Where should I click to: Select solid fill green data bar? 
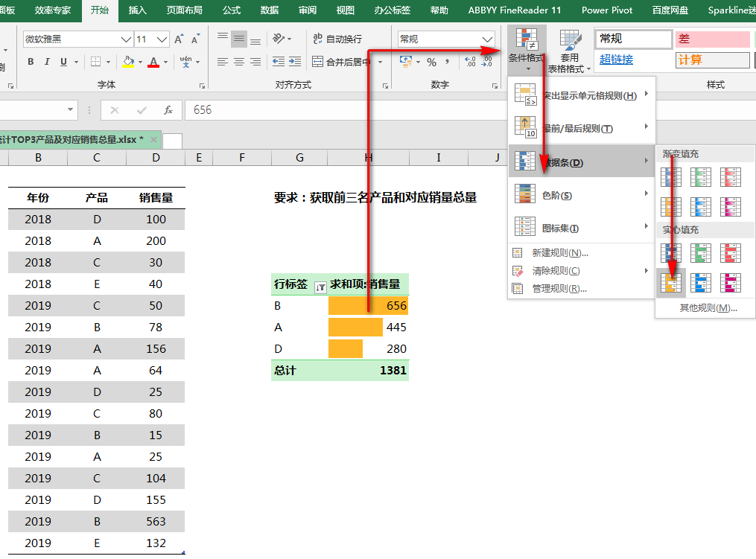[701, 253]
